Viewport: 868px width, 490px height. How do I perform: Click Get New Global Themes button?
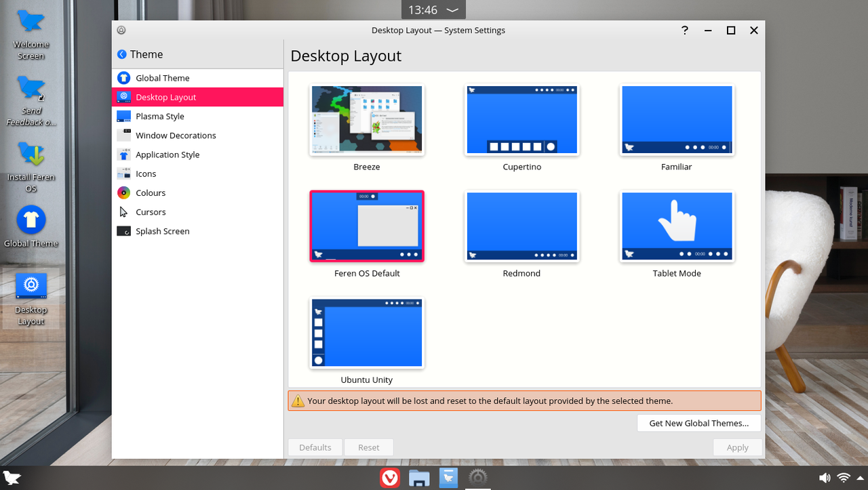[x=698, y=423]
